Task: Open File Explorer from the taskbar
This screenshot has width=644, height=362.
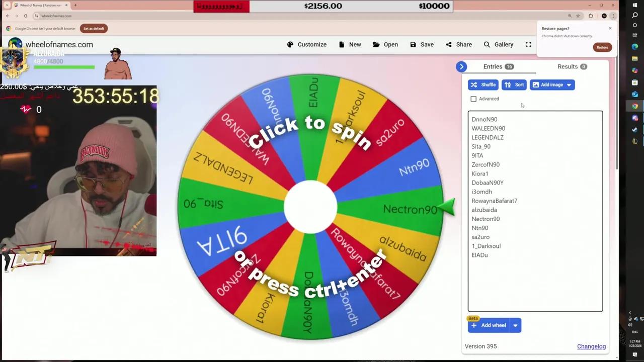Action: (634, 58)
